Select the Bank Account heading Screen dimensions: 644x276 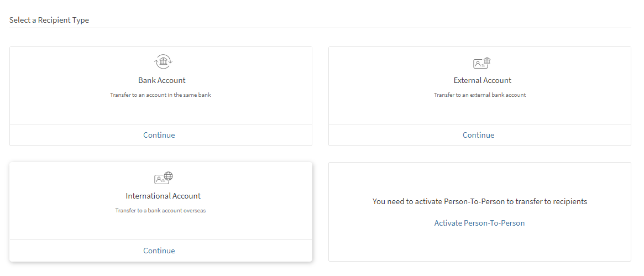click(x=162, y=80)
